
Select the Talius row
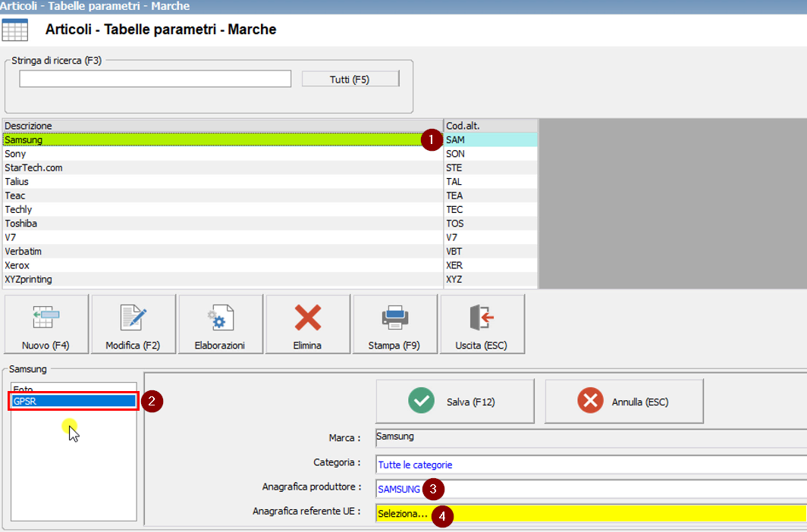tap(223, 181)
